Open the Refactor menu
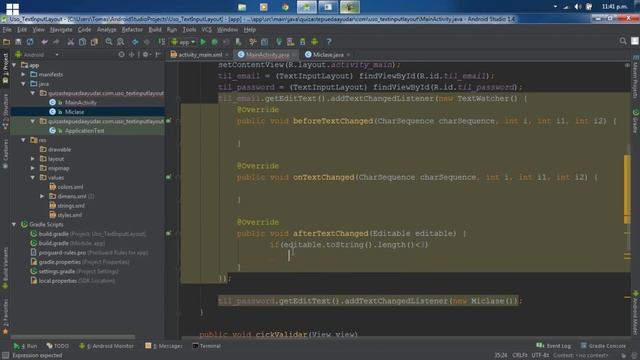The width and height of the screenshot is (640, 360). coord(132,30)
